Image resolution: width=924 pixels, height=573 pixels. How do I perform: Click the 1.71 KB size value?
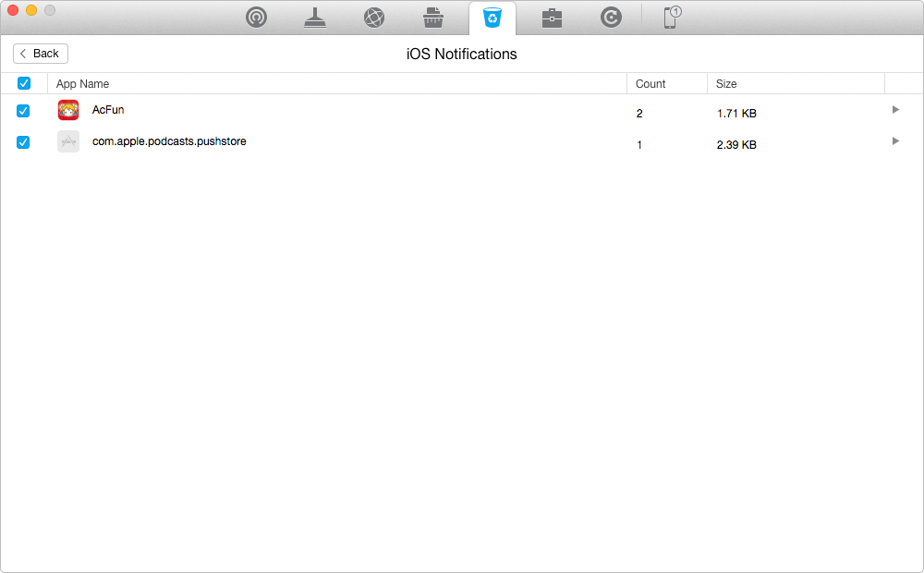(736, 113)
